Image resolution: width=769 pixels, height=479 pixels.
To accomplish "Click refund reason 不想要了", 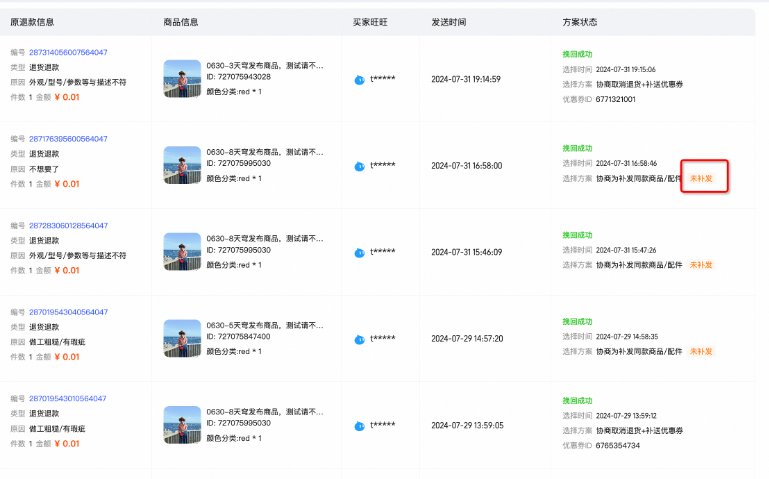I will coord(44,169).
